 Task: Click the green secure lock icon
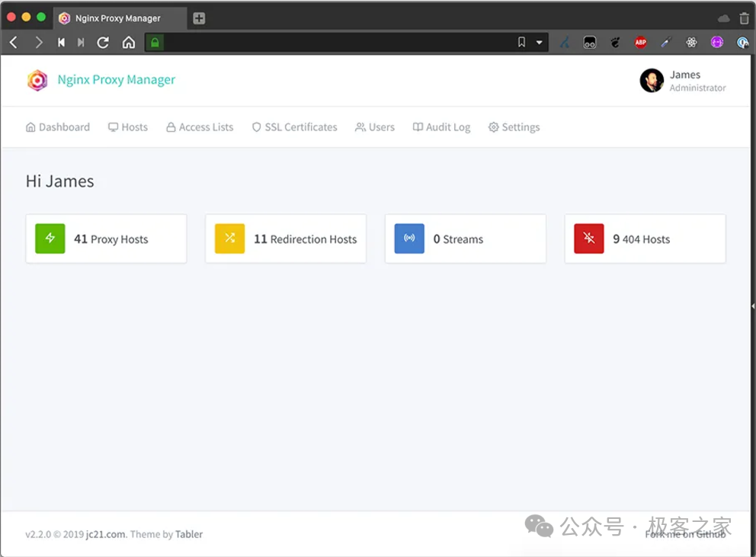155,43
